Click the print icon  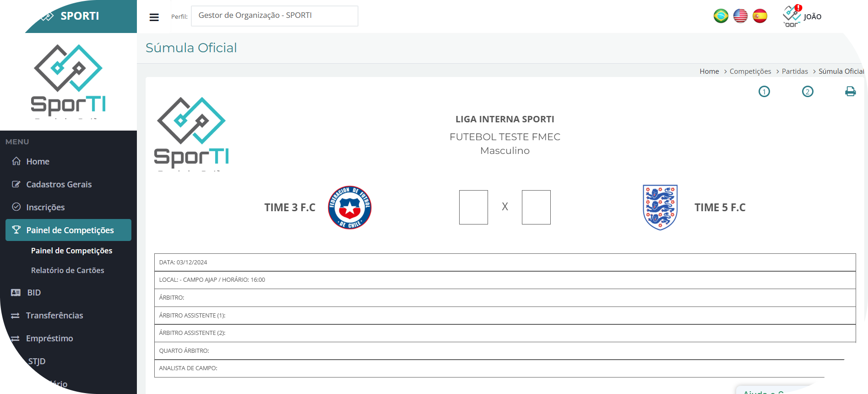tap(850, 92)
